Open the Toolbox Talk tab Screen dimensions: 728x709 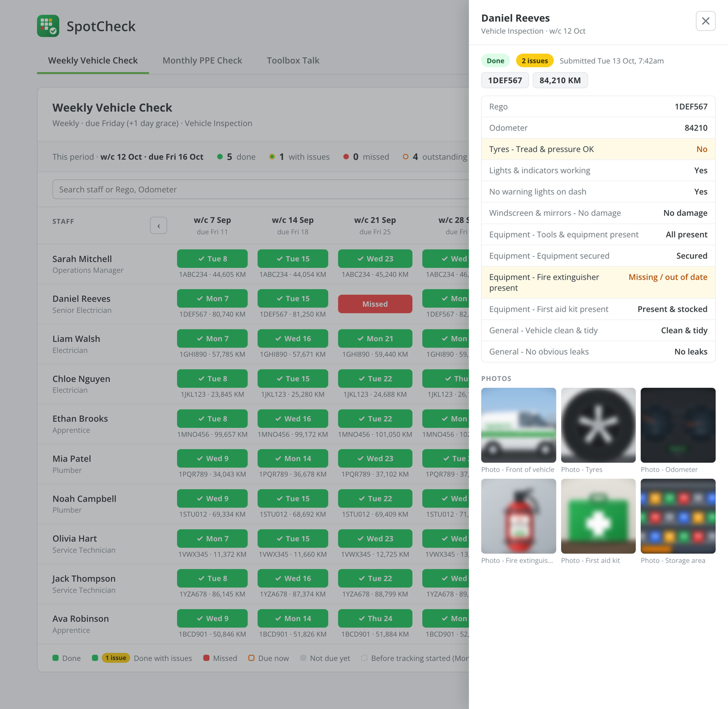[293, 60]
